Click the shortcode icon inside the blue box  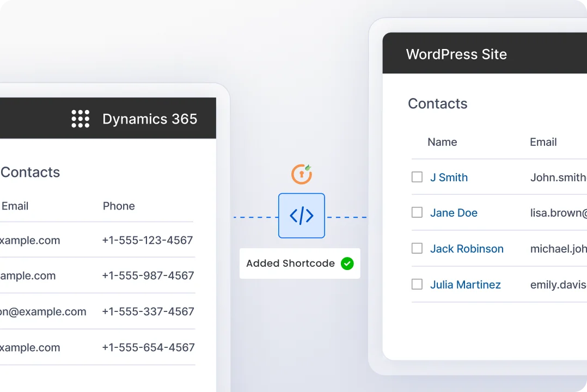tap(301, 216)
